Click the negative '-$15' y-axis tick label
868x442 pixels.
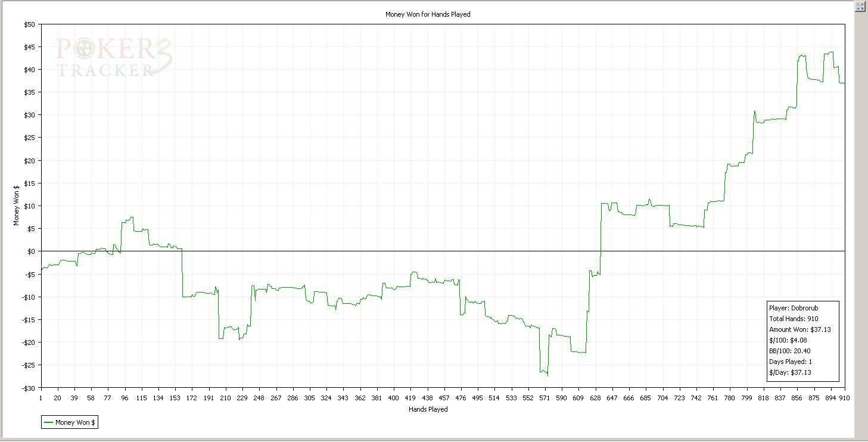[29, 320]
